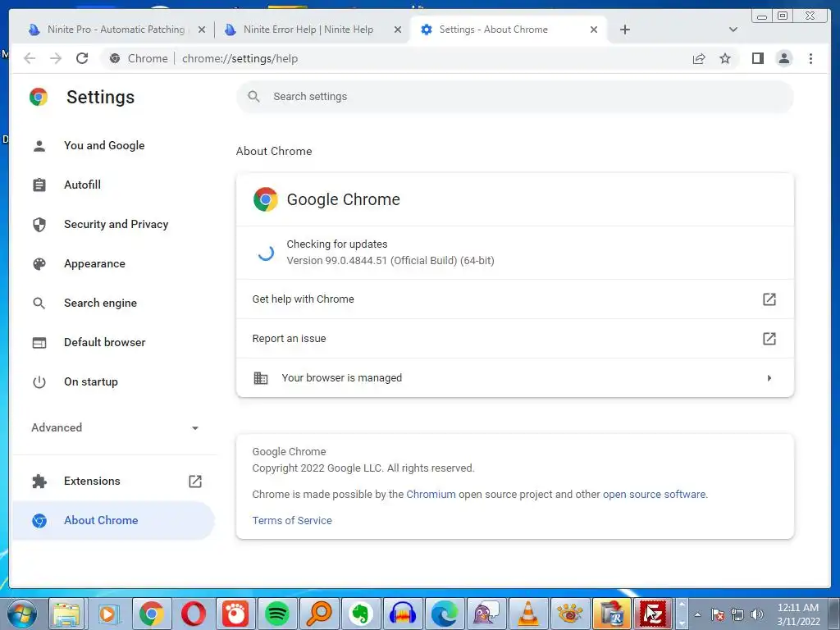Open Extensions page
This screenshot has width=840, height=630.
click(115, 481)
